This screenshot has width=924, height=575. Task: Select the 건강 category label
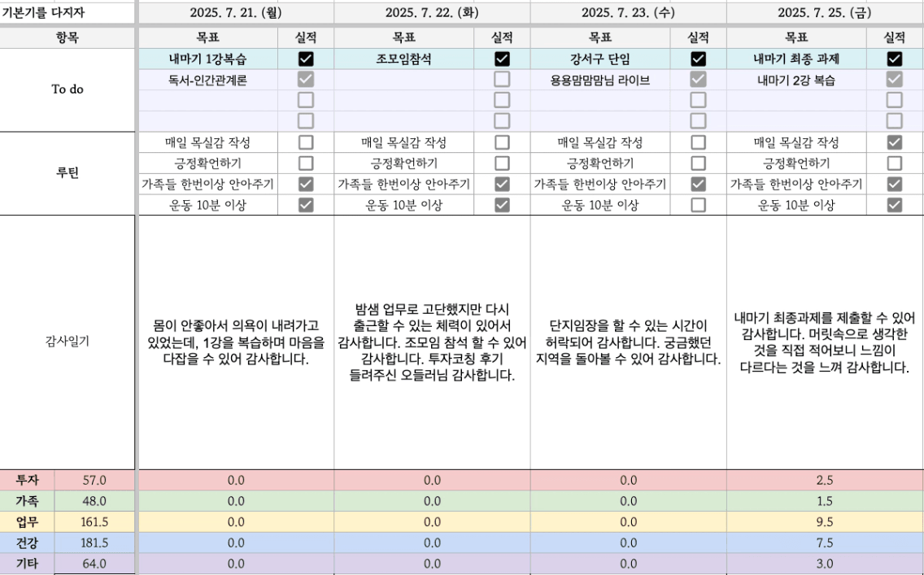click(x=27, y=542)
